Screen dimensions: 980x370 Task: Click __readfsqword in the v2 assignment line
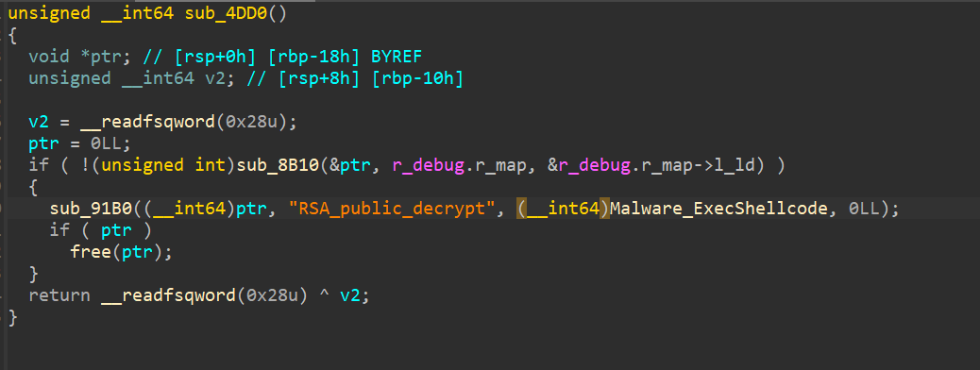(147, 122)
